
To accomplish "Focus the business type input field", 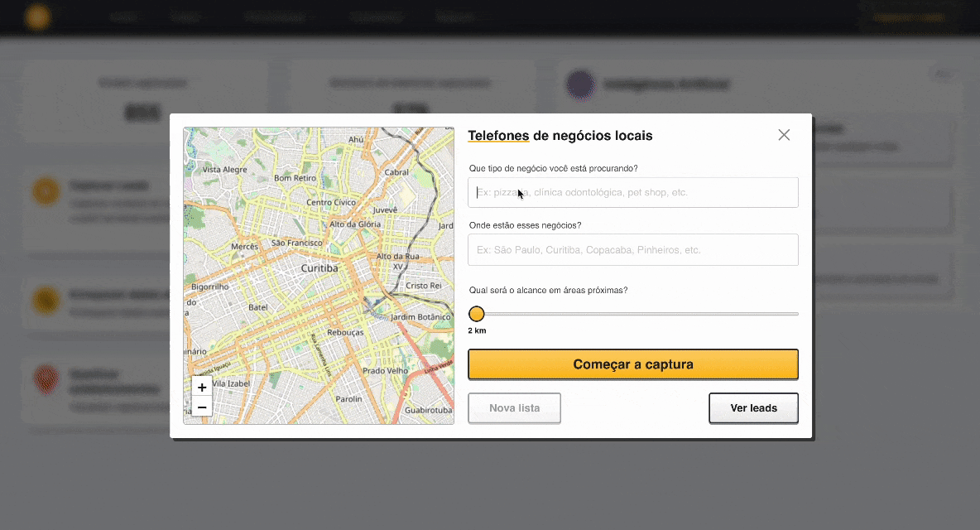I will click(x=633, y=192).
